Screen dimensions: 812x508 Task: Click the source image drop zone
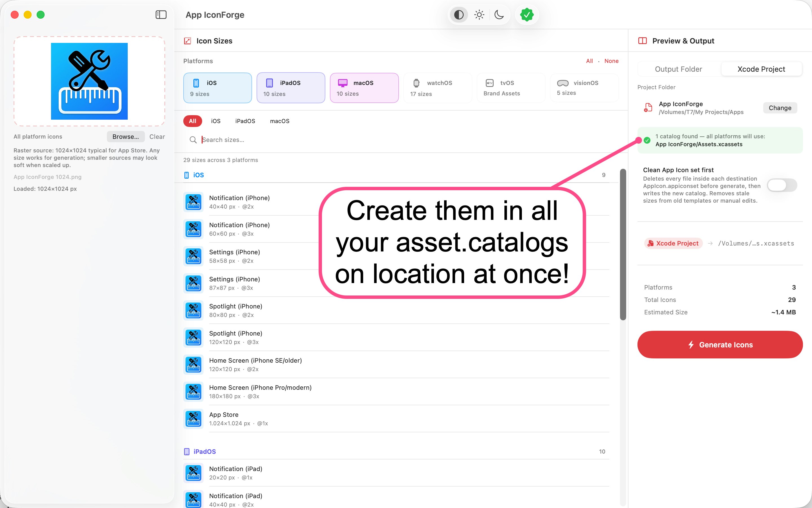tap(89, 81)
